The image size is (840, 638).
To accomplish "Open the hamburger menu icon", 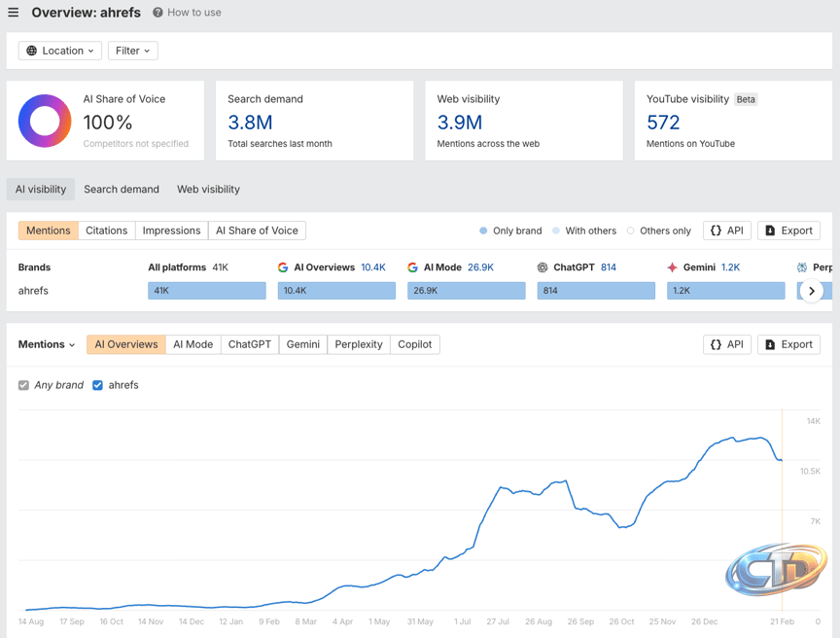I will click(x=14, y=13).
